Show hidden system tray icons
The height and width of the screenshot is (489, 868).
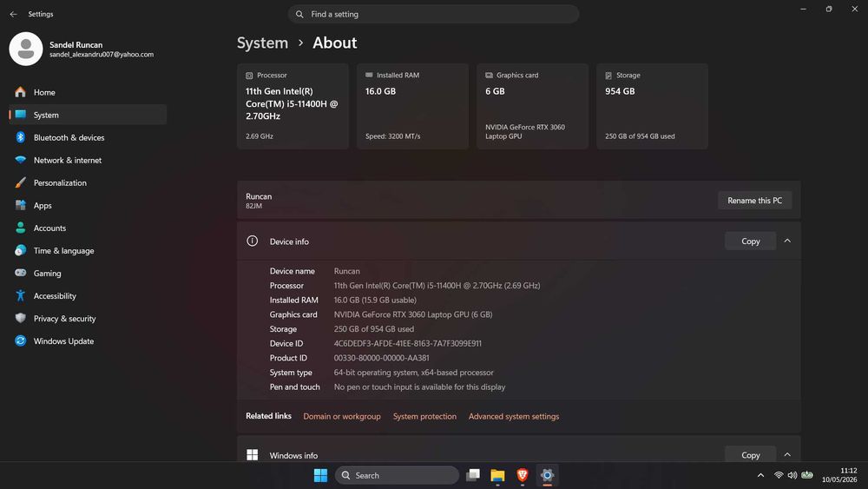(760, 475)
